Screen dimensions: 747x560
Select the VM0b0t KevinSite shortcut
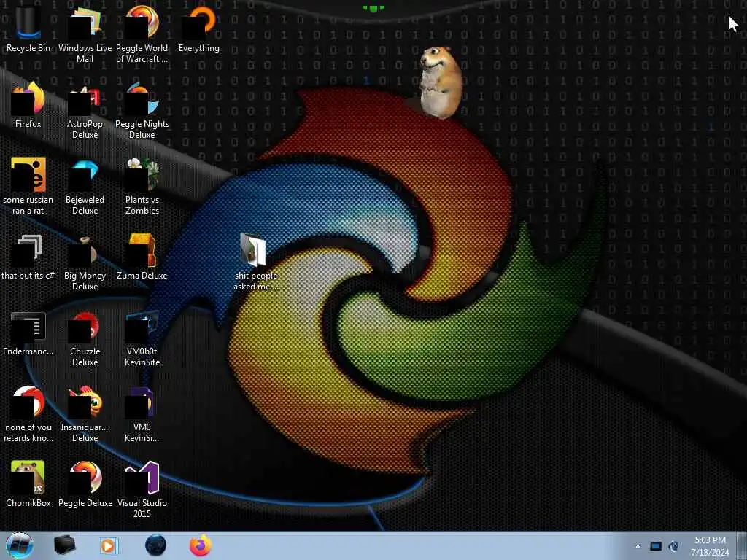[142, 338]
